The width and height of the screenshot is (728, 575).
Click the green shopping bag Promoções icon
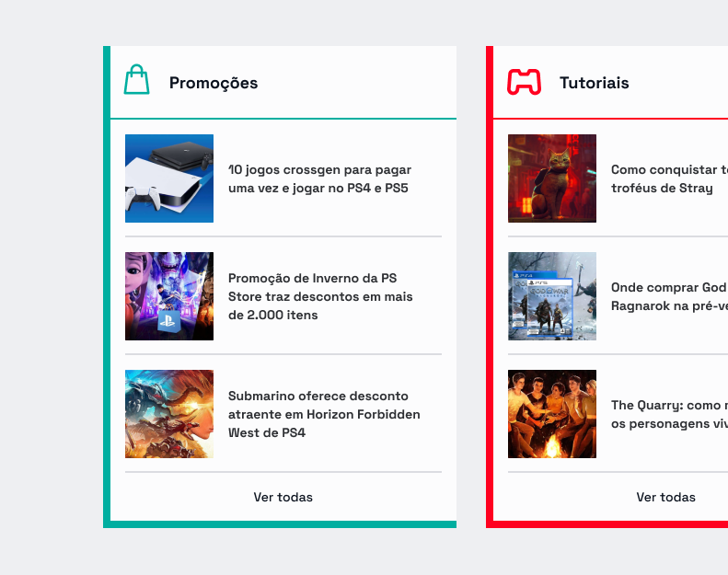coord(136,79)
